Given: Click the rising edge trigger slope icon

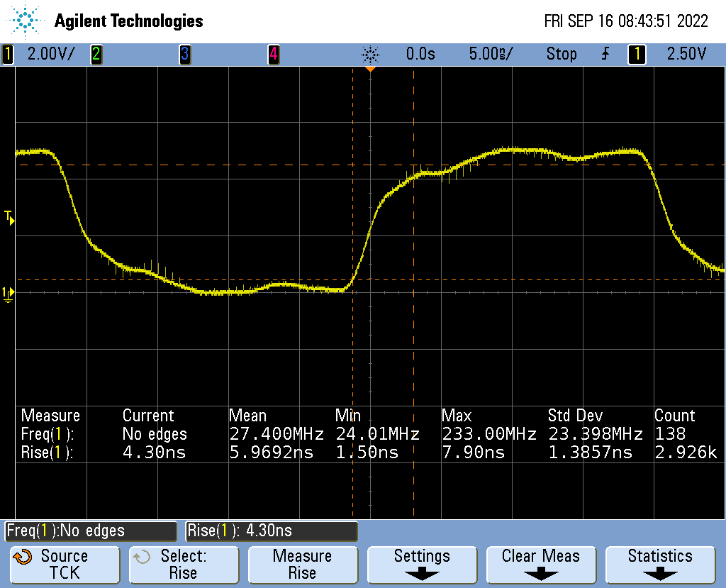Looking at the screenshot, I should (x=605, y=54).
